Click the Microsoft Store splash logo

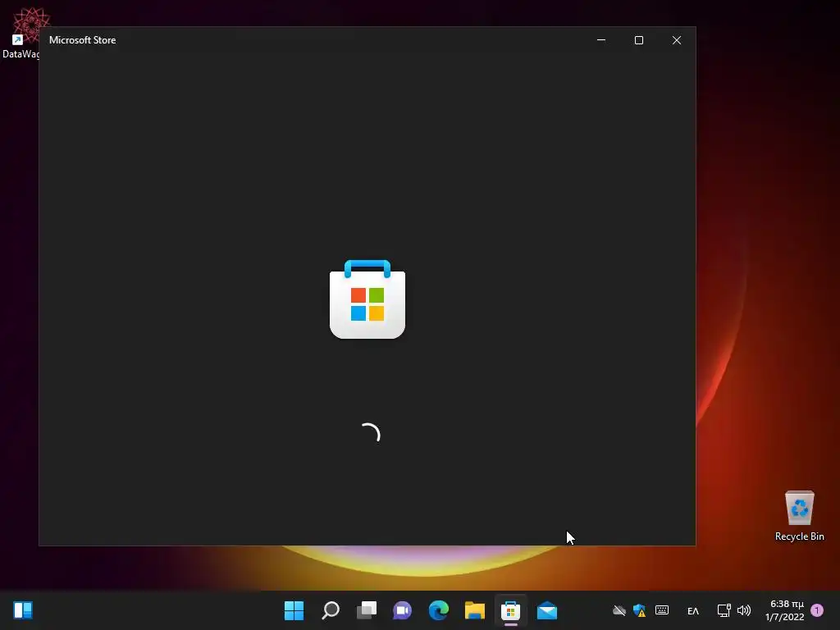(367, 299)
